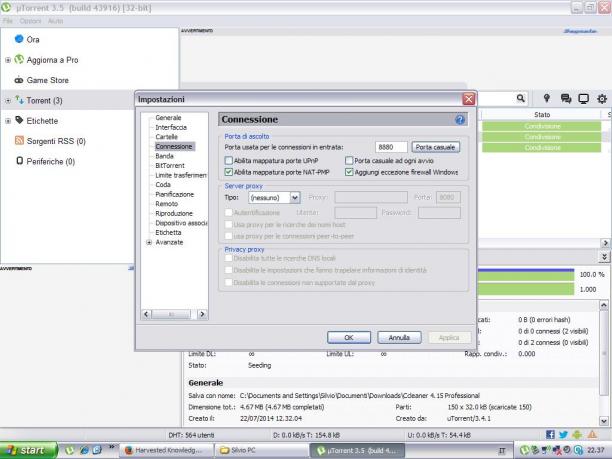
Task: Click the remote monitor toolbar icon
Action: tap(584, 99)
